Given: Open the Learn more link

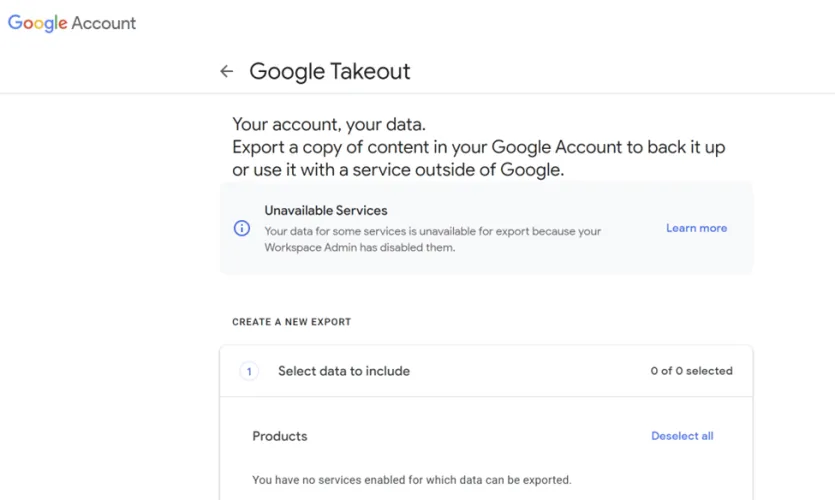Looking at the screenshot, I should (696, 228).
